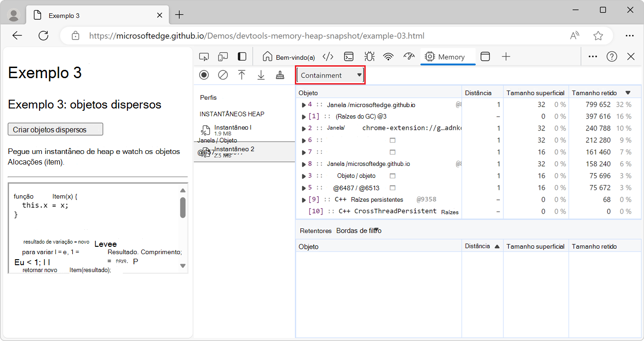Close the DevTools panel
The image size is (644, 341).
coord(631,57)
